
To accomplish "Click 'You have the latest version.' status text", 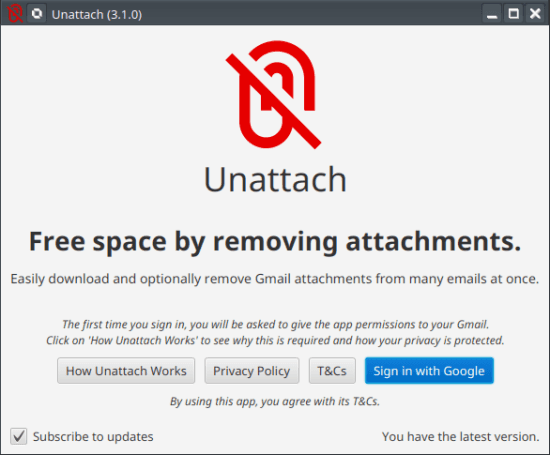I will tap(461, 437).
